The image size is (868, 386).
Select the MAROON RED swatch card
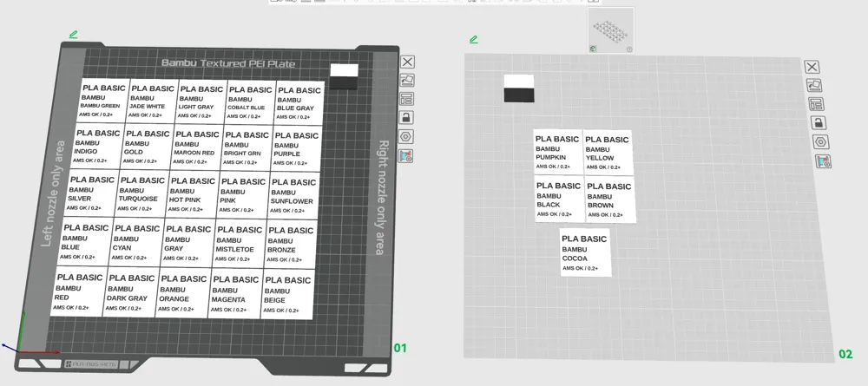198,147
